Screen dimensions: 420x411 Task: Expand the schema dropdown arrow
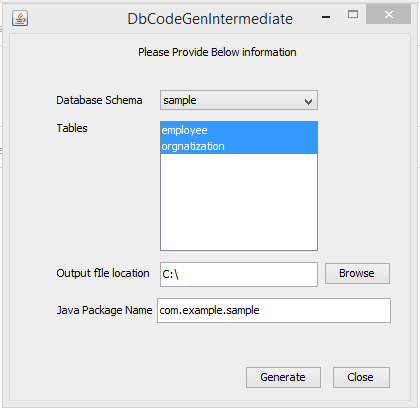[308, 101]
